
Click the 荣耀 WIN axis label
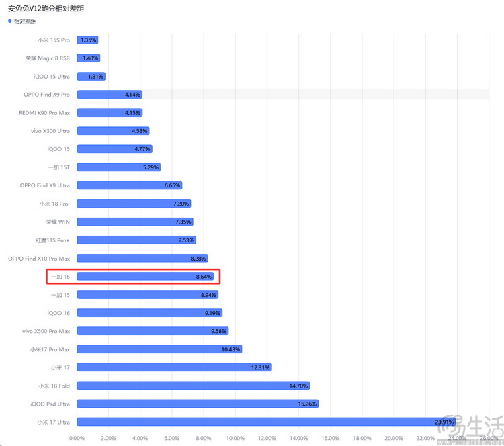pyautogui.click(x=58, y=222)
